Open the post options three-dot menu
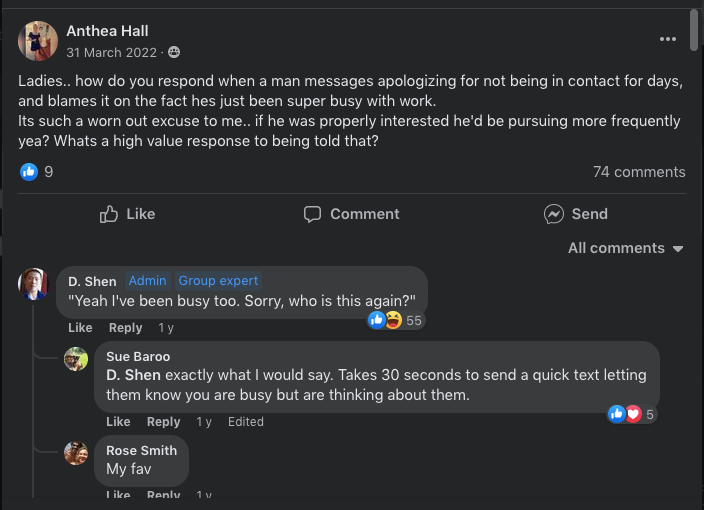This screenshot has height=510, width=704. click(x=668, y=39)
